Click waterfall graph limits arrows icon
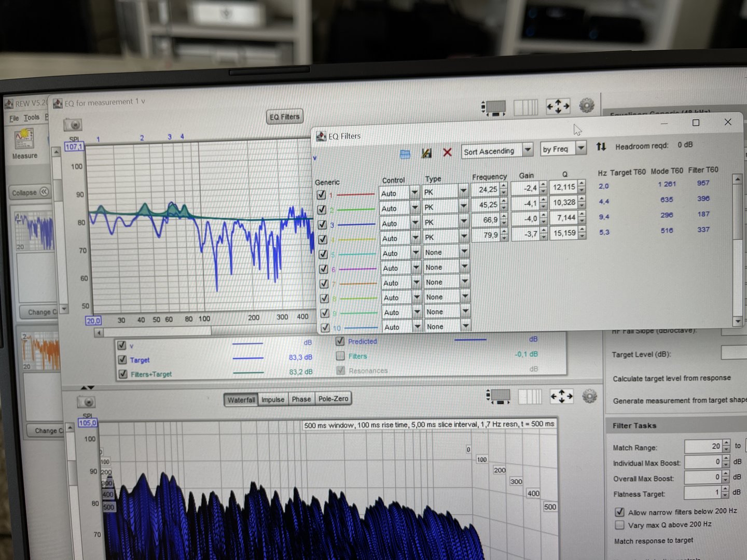 click(x=561, y=397)
